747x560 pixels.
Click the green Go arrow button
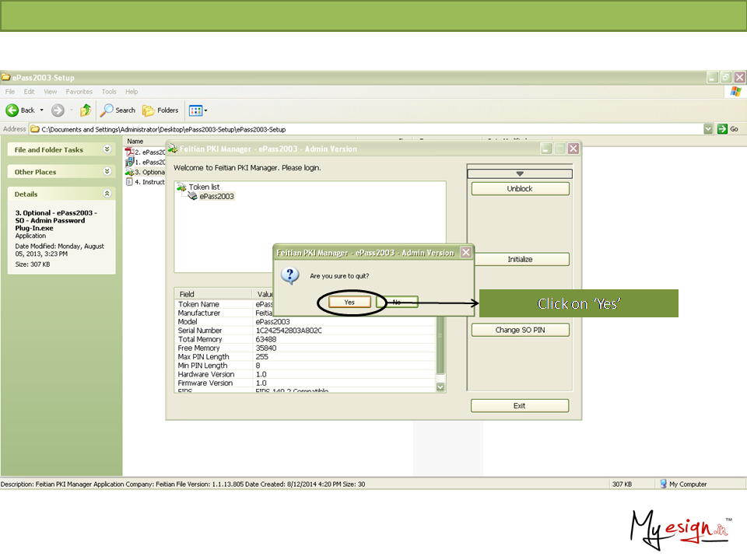click(723, 129)
